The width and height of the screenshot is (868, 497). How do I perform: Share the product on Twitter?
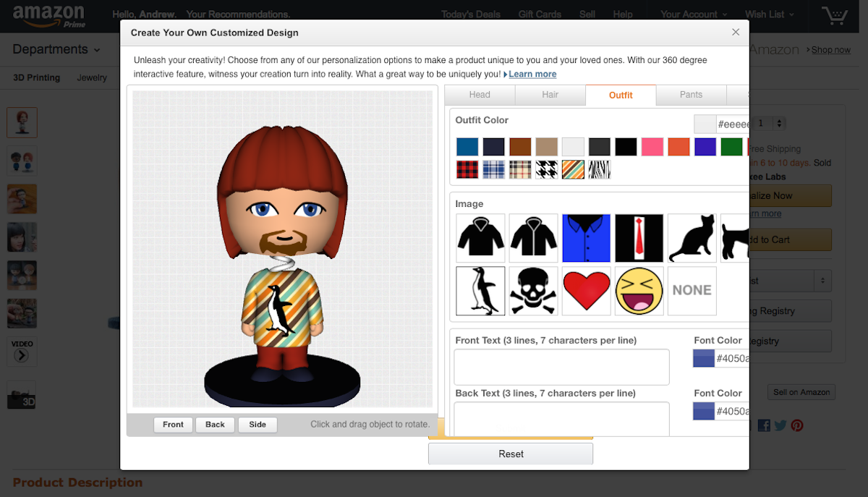pyautogui.click(x=780, y=425)
